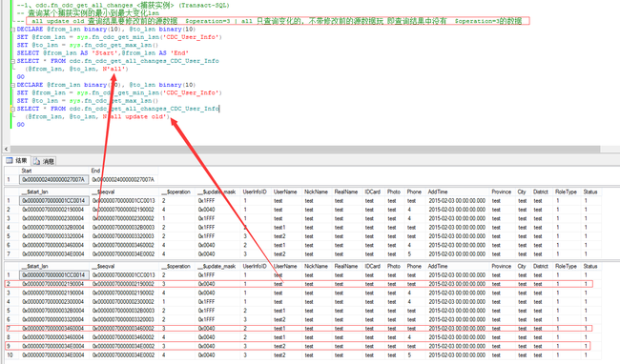Click the 'End' alias string in the query

coord(179,53)
